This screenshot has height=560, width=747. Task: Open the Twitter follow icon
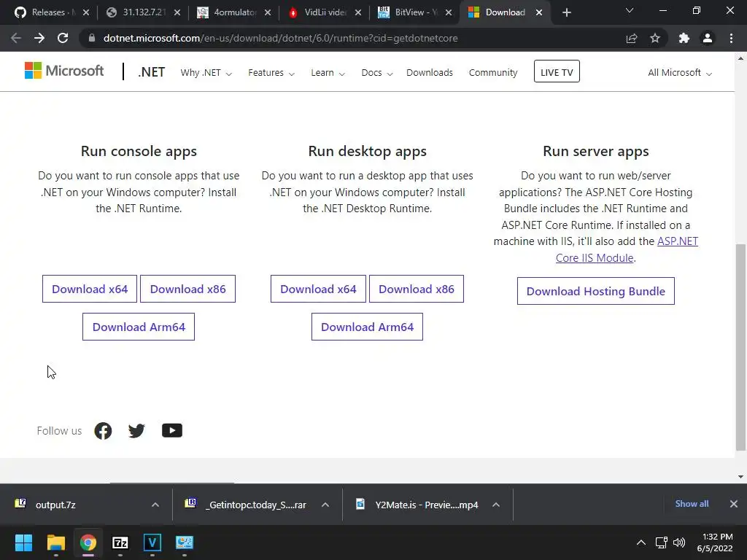(136, 430)
